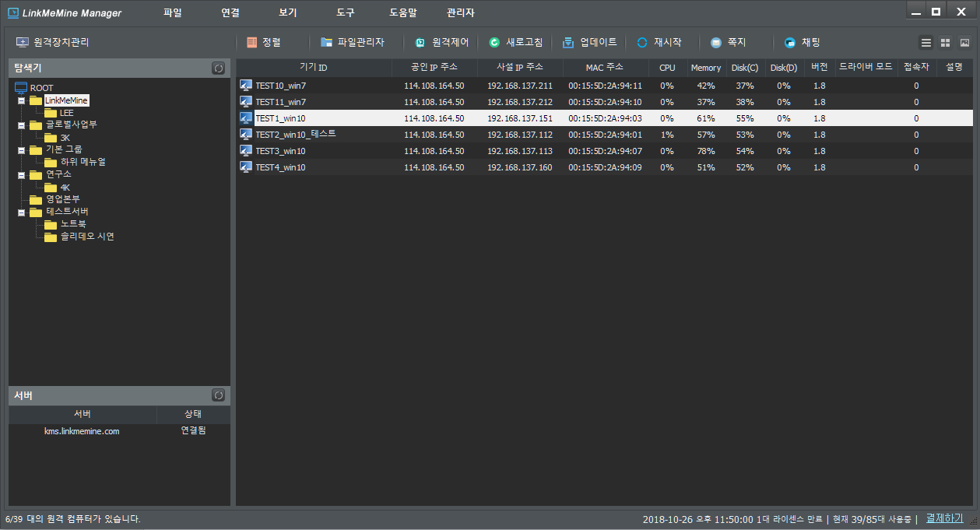
Task: Collapse the LinkMeMine folder tree node
Action: [21, 100]
